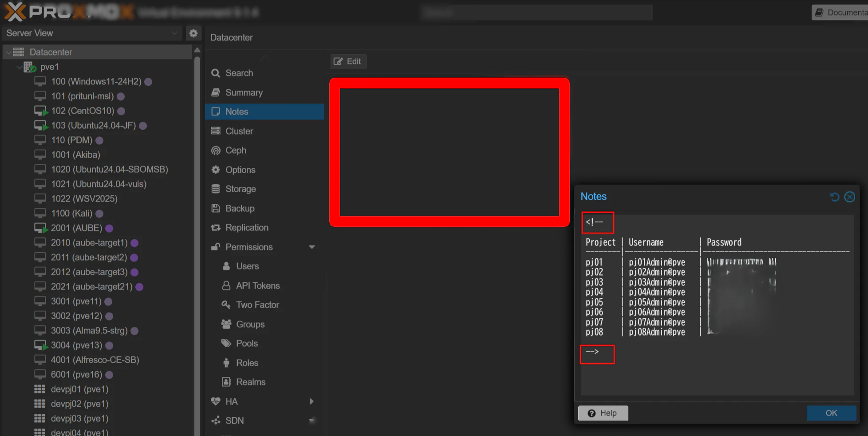Open Datacenter Options
This screenshot has width=868, height=436.
[x=264, y=170]
